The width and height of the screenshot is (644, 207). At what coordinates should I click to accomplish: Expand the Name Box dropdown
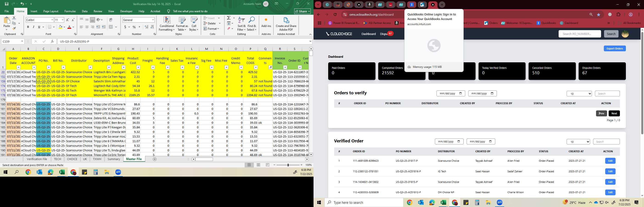22,41
